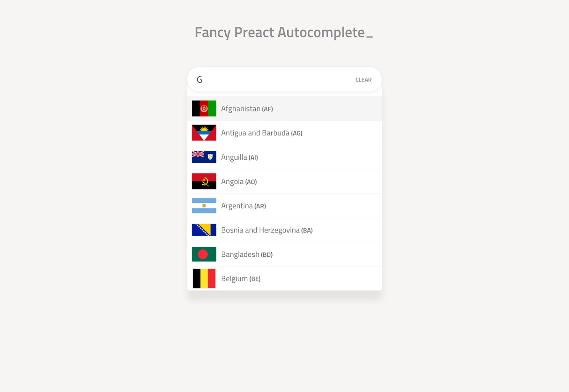
Task: Click the Afghanistan flag icon
Action: pos(204,108)
